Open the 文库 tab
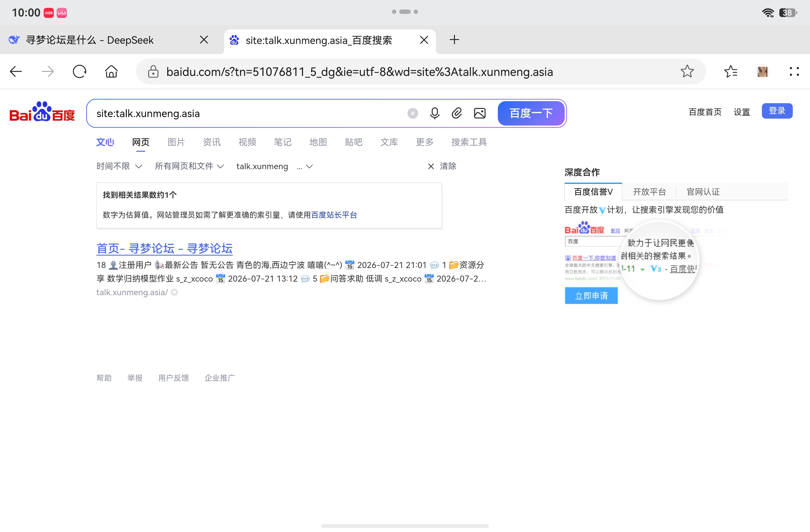This screenshot has width=810, height=532. pos(389,142)
